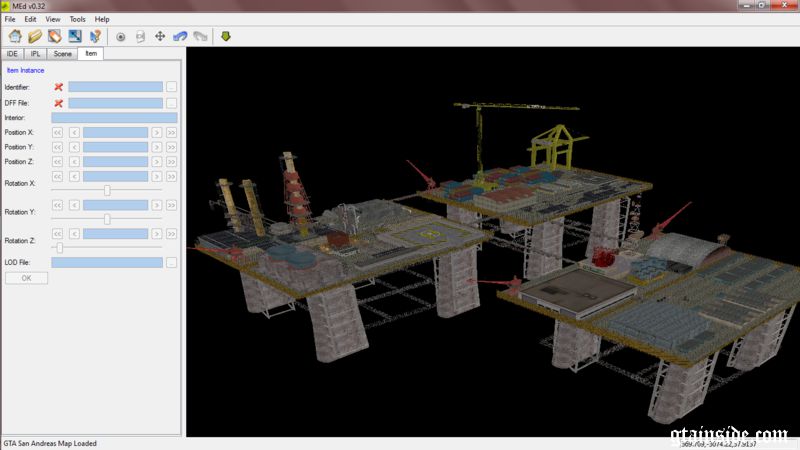Viewport: 800px width, 450px height.
Task: Click the Rotation Y slider handle
Action: coord(107,219)
